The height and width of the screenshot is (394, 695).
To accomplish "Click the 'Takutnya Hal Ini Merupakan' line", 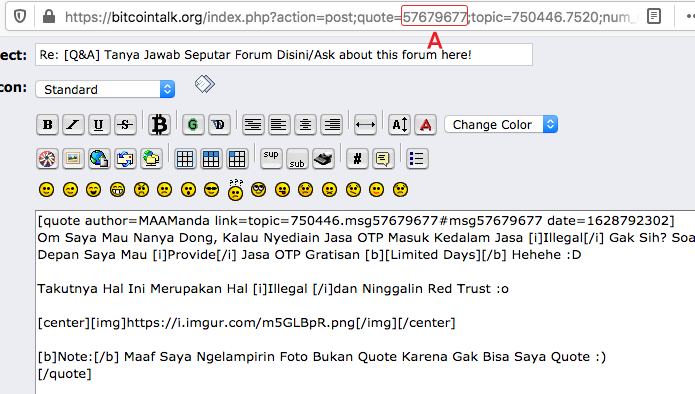I will [x=273, y=289].
